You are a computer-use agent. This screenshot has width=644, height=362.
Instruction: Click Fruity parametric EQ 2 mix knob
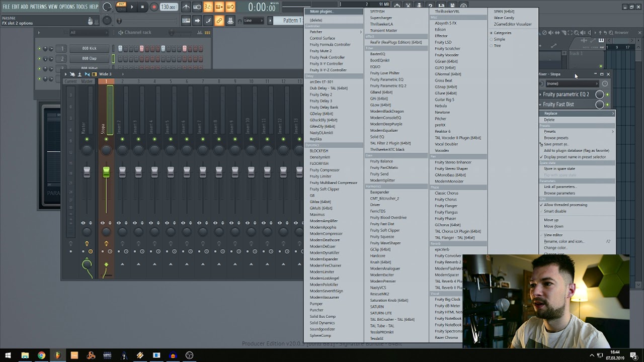[x=599, y=95]
